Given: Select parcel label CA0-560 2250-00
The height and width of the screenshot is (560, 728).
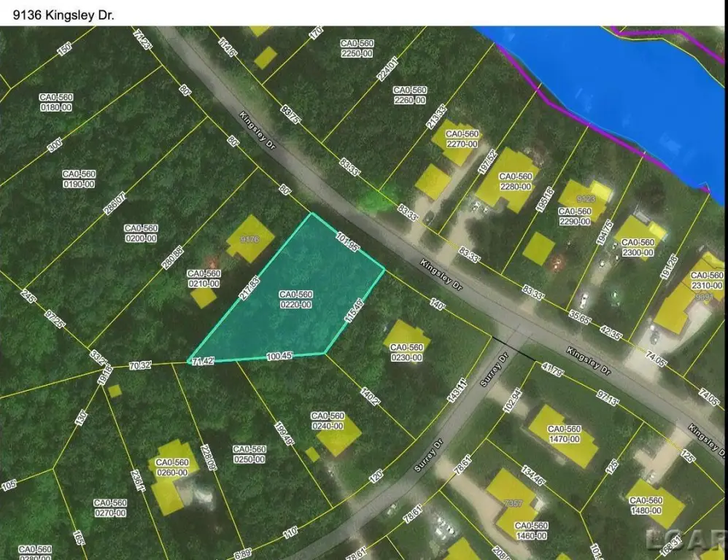Looking at the screenshot, I should 357,48.
